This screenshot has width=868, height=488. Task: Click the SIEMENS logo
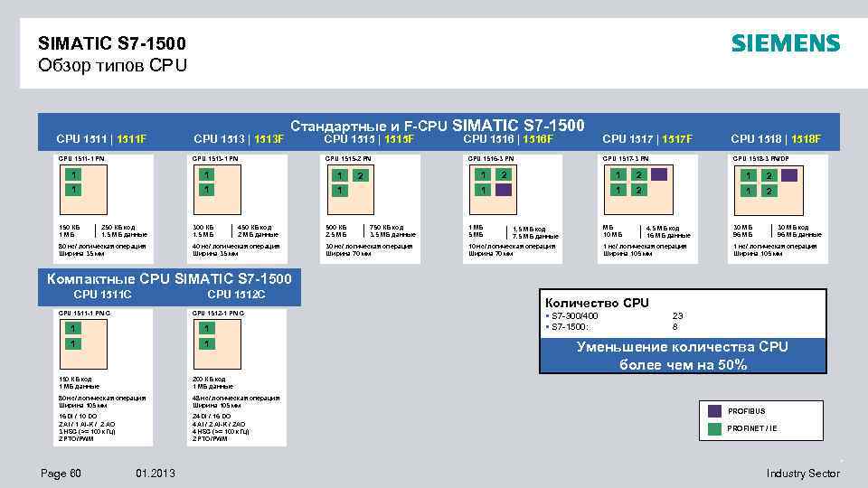pos(786,43)
